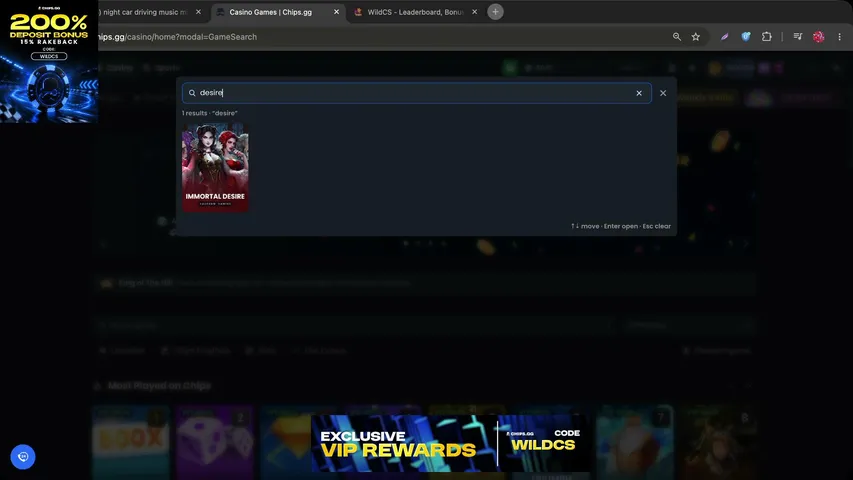The image size is (853, 480).
Task: Click the game search input field
Action: (x=416, y=93)
